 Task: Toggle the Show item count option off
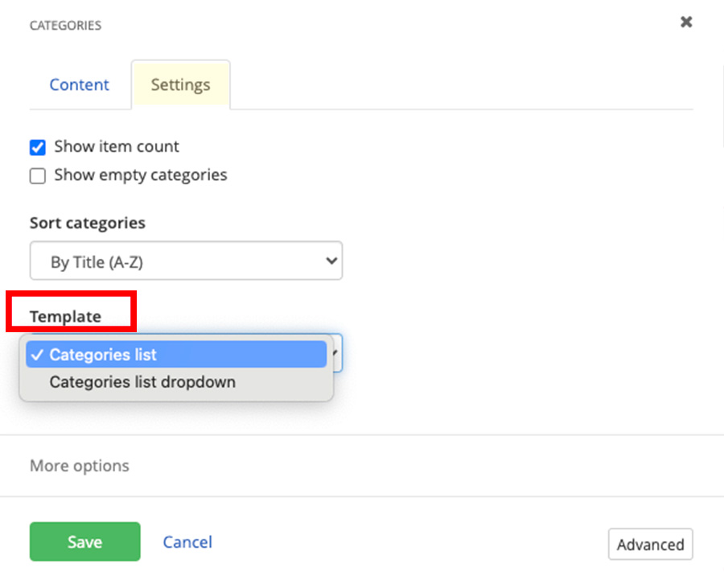(37, 147)
